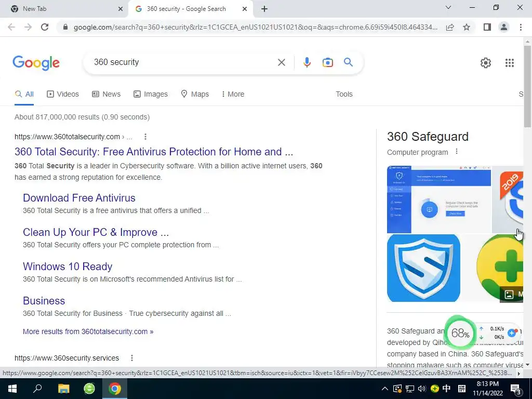This screenshot has height=399, width=532.
Task: Click the 68% memory boost ball
Action: pos(460,333)
